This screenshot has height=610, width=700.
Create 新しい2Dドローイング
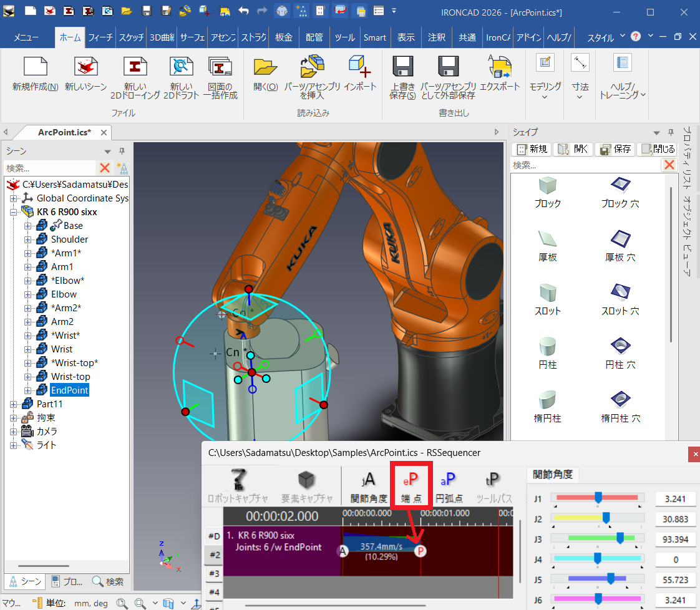click(135, 77)
